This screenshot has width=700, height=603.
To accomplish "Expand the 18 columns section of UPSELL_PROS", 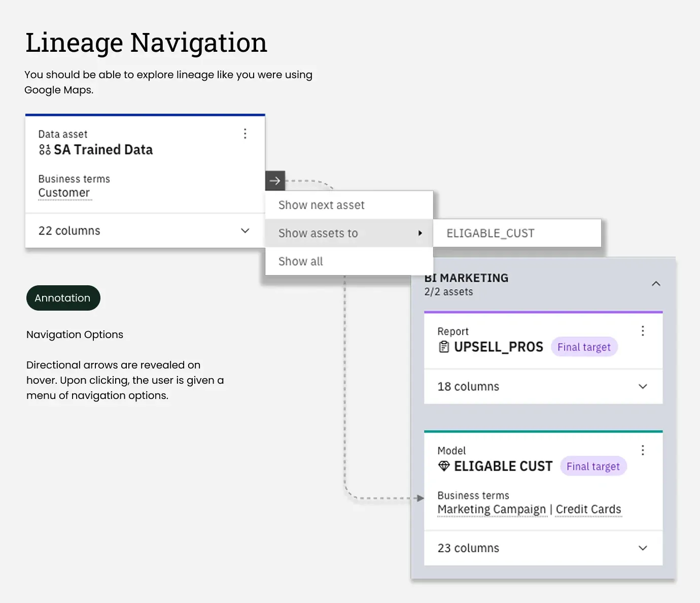I will (543, 387).
